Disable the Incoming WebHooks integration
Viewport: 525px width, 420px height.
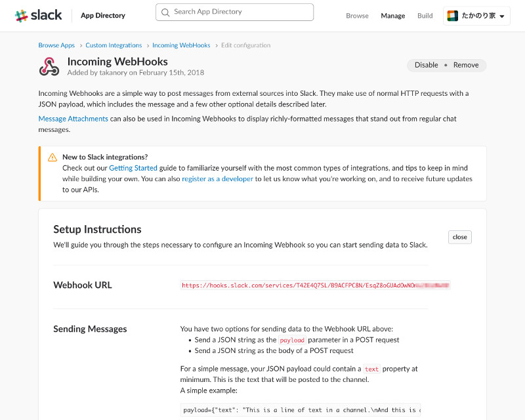click(x=426, y=65)
